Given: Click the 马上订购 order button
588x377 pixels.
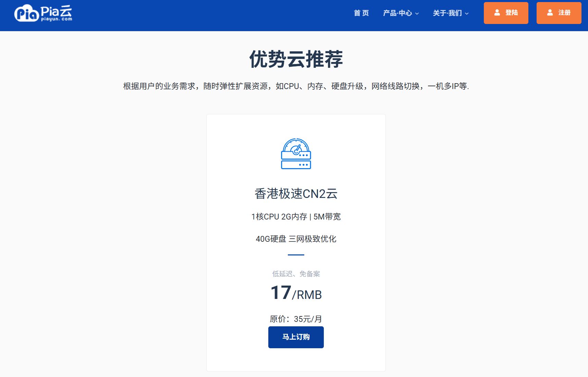Looking at the screenshot, I should coord(296,337).
